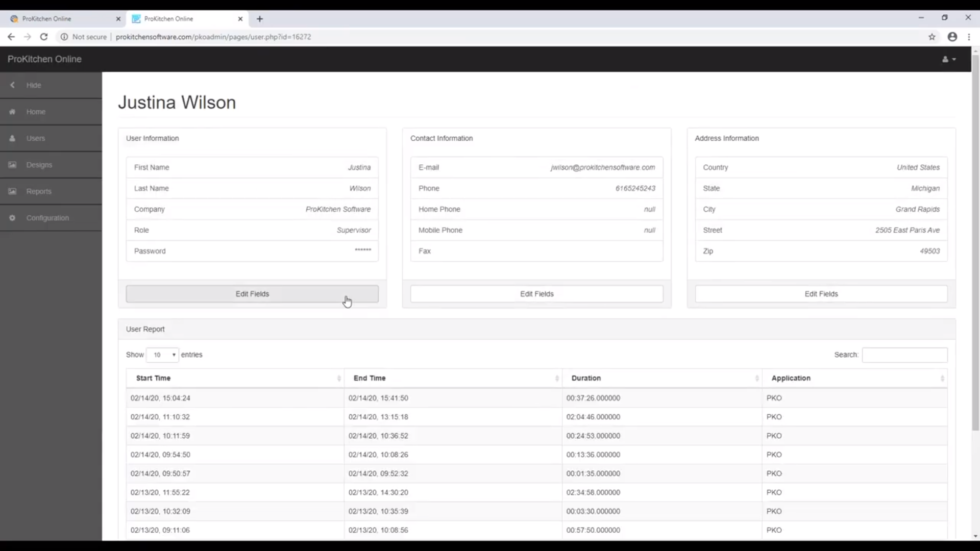Open a new browser tab
This screenshot has width=980, height=551.
tap(260, 19)
